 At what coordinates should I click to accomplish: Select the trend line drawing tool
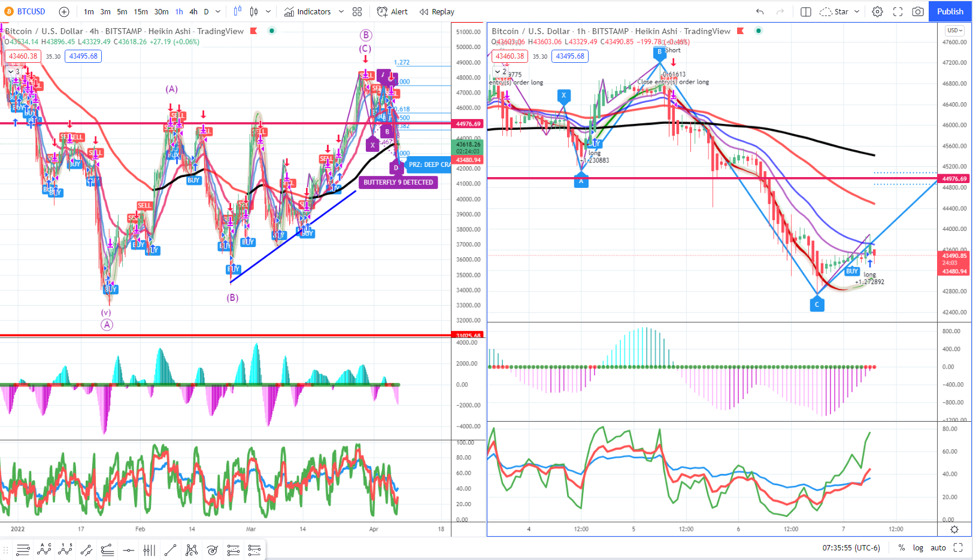170,550
